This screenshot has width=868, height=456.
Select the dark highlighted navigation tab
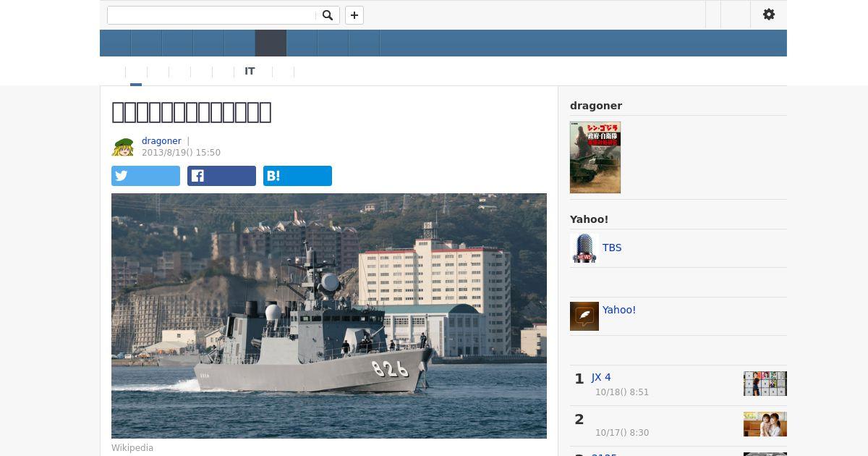[271, 43]
